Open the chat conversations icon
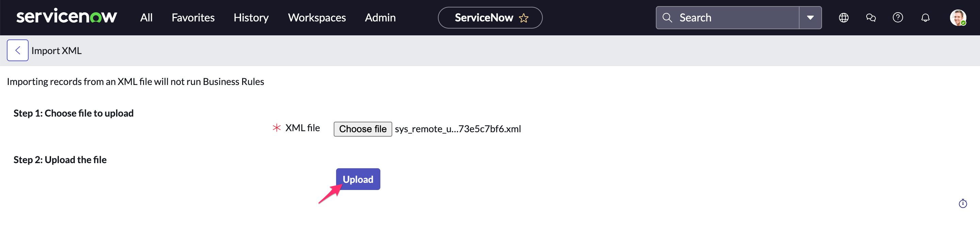Image resolution: width=980 pixels, height=242 pixels. 870,18
